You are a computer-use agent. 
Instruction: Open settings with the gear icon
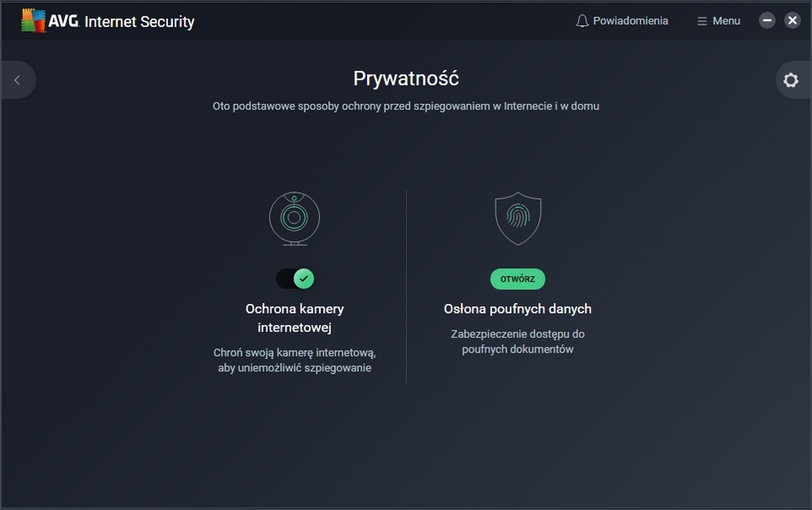point(790,80)
